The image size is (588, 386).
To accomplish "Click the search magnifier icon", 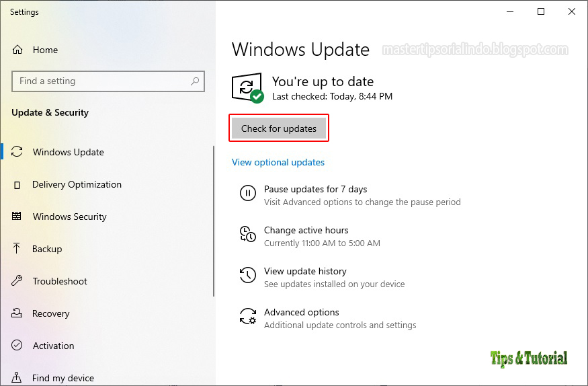I will pyautogui.click(x=195, y=81).
